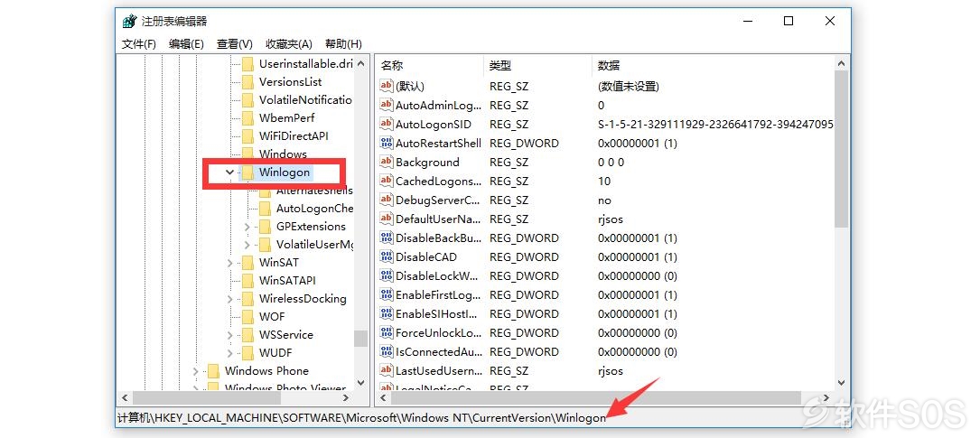Click the tree pane scroll-right arrow

[346, 397]
